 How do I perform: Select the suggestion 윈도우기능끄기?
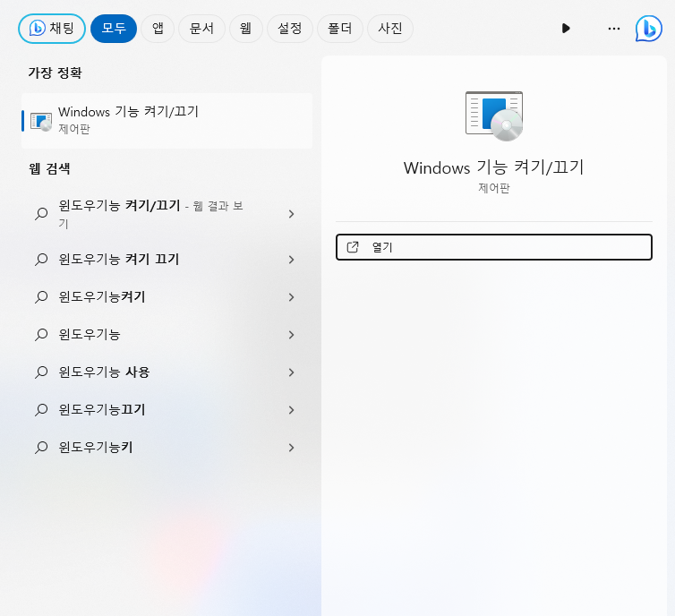[167, 409]
